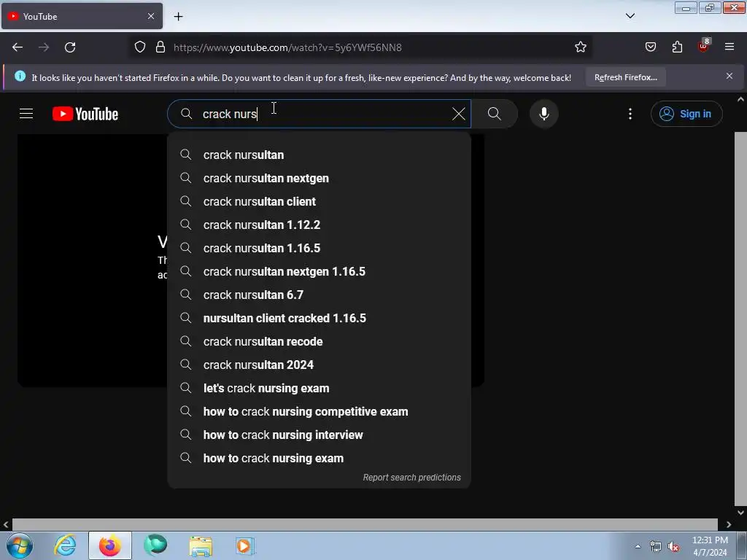Image resolution: width=747 pixels, height=560 pixels.
Task: Click Report search predictions link
Action: coord(411,477)
